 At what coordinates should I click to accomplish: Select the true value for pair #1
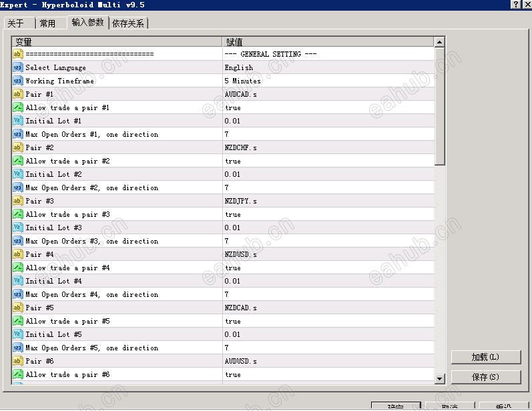328,107
